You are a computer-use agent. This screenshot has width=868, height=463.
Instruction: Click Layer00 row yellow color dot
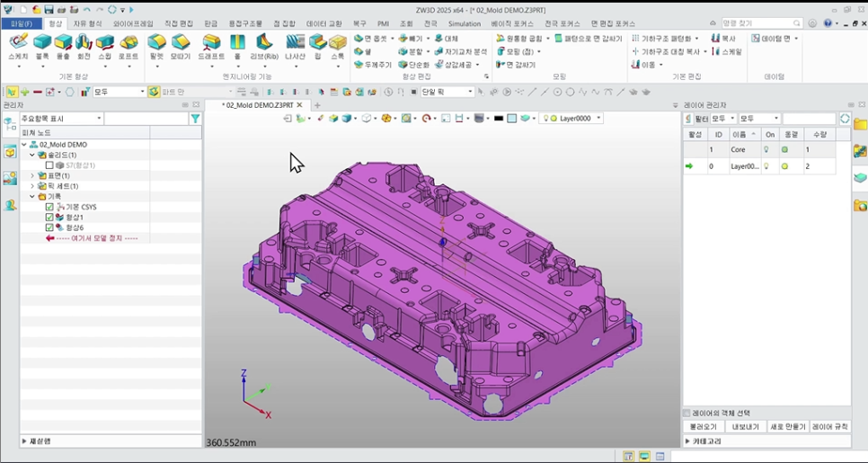tap(784, 166)
